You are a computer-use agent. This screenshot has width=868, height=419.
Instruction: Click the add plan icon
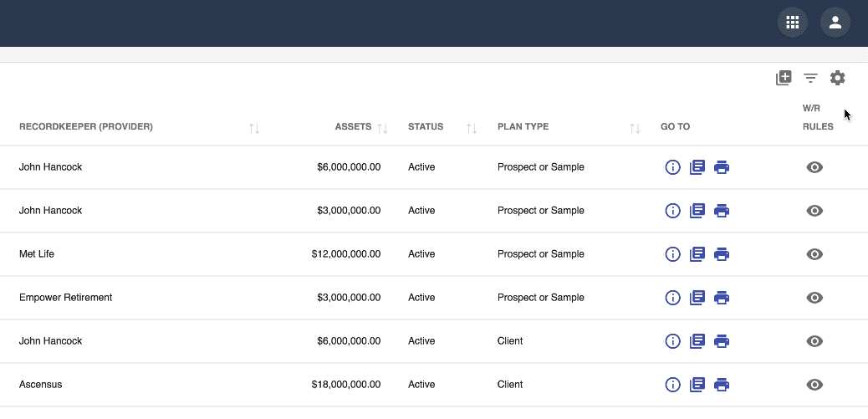point(784,78)
